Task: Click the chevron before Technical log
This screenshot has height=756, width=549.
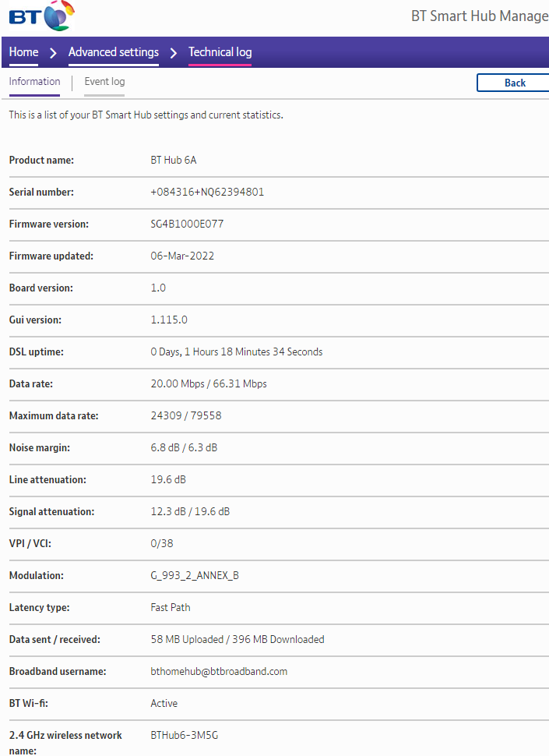Action: (x=174, y=53)
